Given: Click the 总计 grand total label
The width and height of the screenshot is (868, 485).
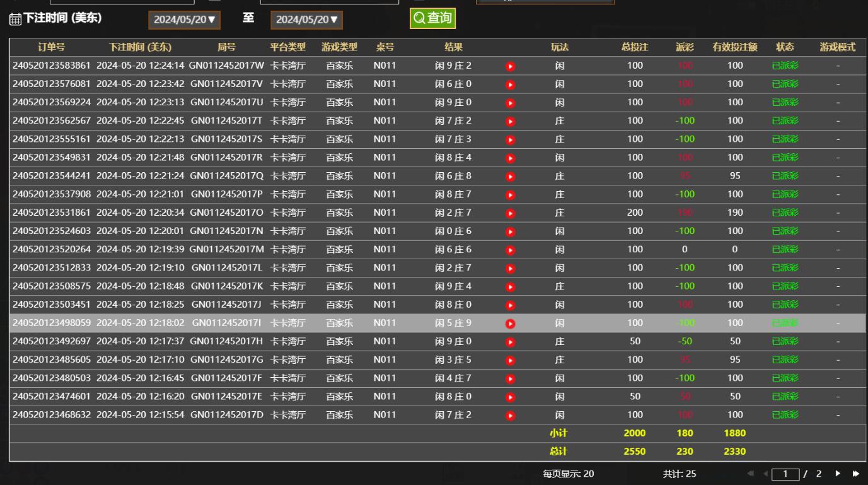Looking at the screenshot, I should pyautogui.click(x=558, y=452).
